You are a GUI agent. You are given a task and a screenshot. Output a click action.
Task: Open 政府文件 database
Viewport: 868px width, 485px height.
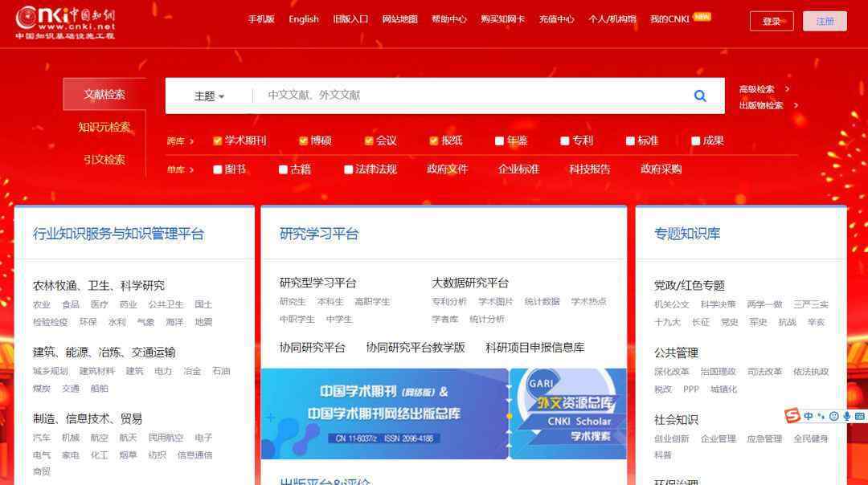(448, 169)
